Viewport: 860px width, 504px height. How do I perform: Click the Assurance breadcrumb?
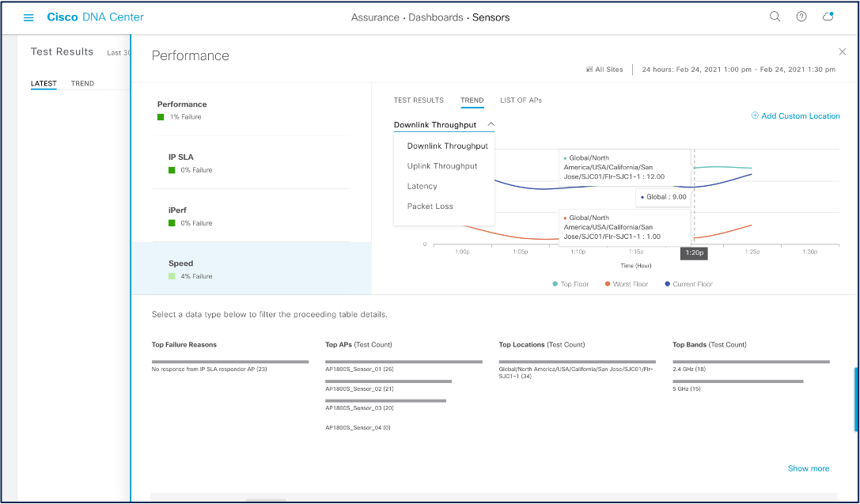coord(375,17)
